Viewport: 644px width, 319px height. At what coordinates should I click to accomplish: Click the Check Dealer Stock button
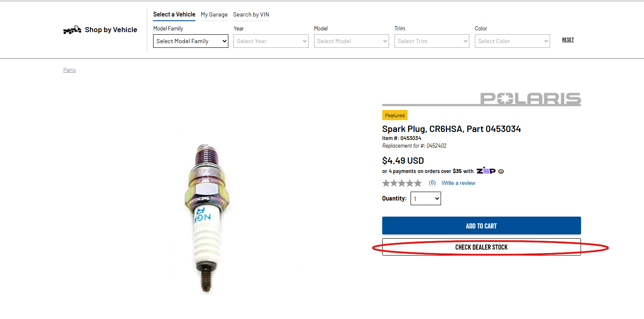[481, 247]
